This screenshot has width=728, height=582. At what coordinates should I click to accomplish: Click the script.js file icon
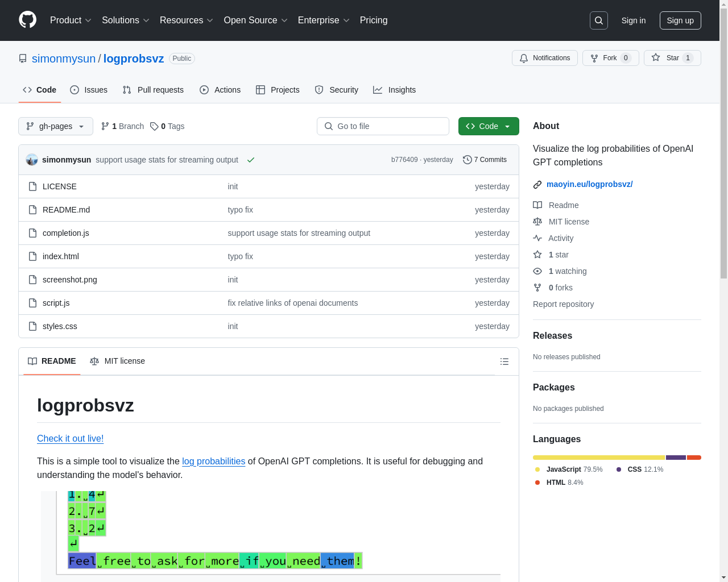tap(33, 303)
